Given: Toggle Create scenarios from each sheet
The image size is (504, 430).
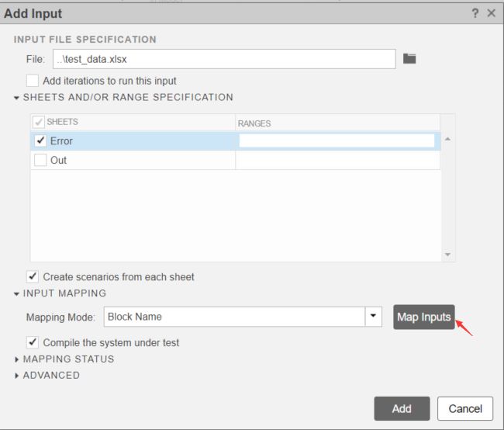Looking at the screenshot, I should (32, 276).
